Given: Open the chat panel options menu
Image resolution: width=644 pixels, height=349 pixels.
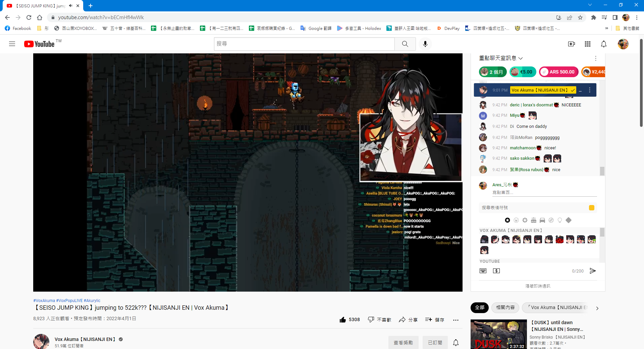Looking at the screenshot, I should tap(596, 58).
